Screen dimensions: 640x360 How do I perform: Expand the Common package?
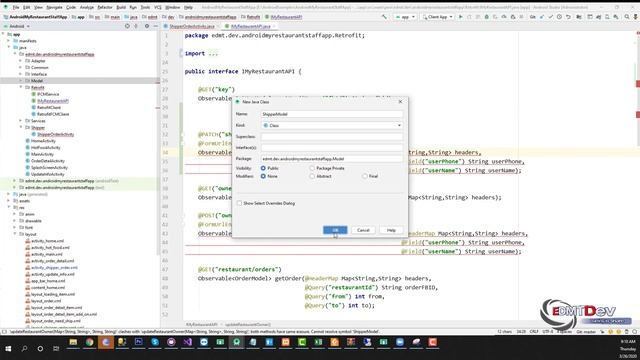point(21,67)
